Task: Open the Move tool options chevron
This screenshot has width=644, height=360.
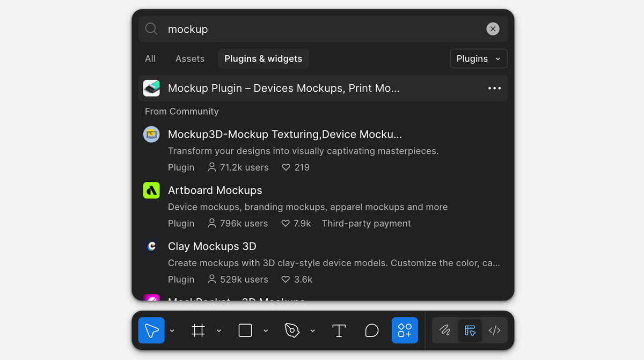Action: tap(172, 330)
